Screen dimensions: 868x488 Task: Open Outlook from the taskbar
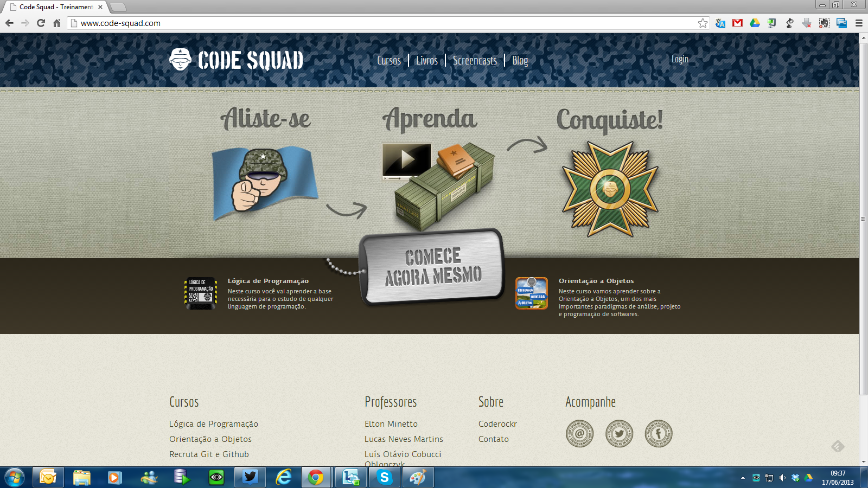click(x=48, y=478)
